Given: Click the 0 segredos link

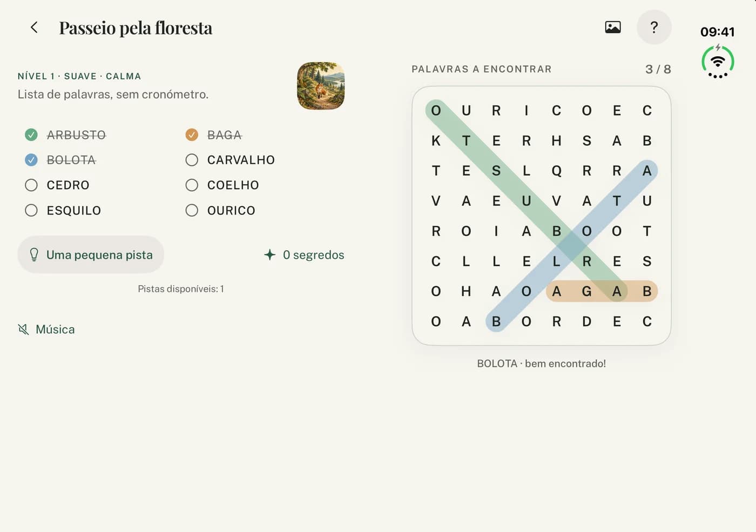Looking at the screenshot, I should 313,255.
